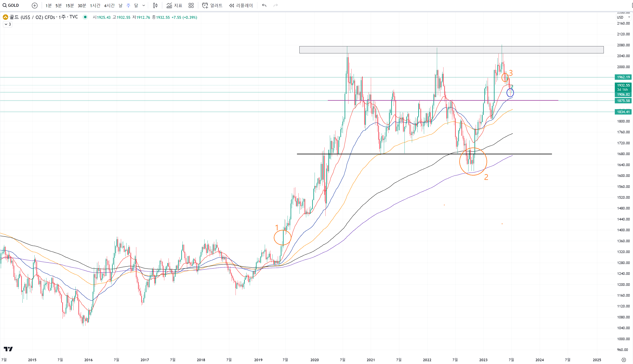Viewport: 633px width, 364px height.
Task: Start bar replay with 리플레이 icon
Action: pos(232,6)
